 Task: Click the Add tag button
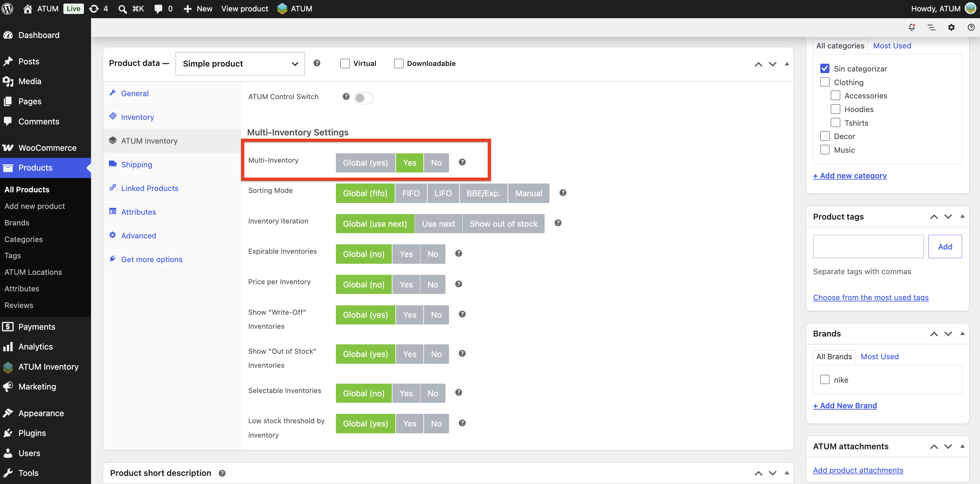(945, 247)
